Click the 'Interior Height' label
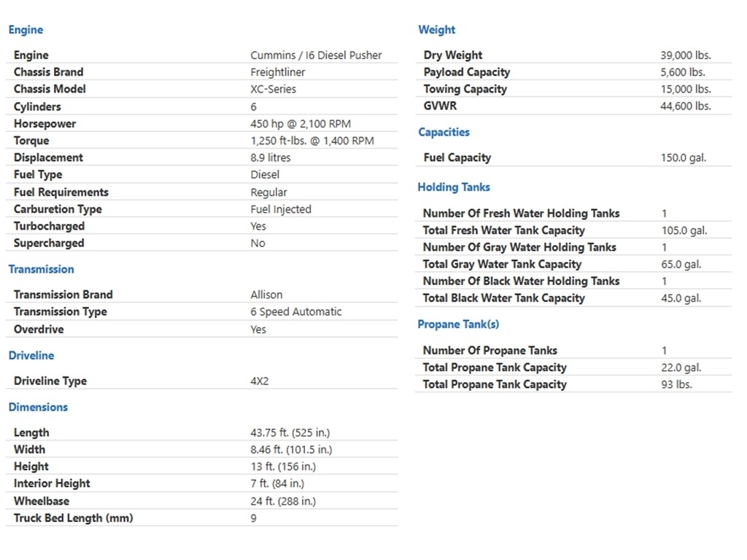Screen dimensions: 747x560 pyautogui.click(x=52, y=484)
